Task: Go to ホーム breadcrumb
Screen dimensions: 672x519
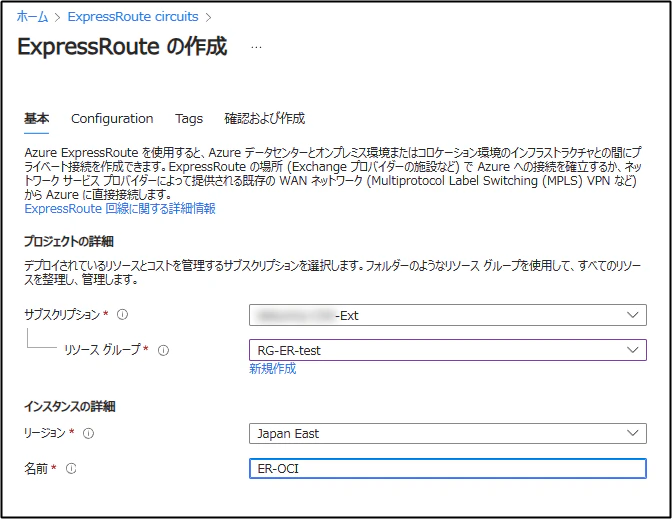Action: pyautogui.click(x=33, y=17)
